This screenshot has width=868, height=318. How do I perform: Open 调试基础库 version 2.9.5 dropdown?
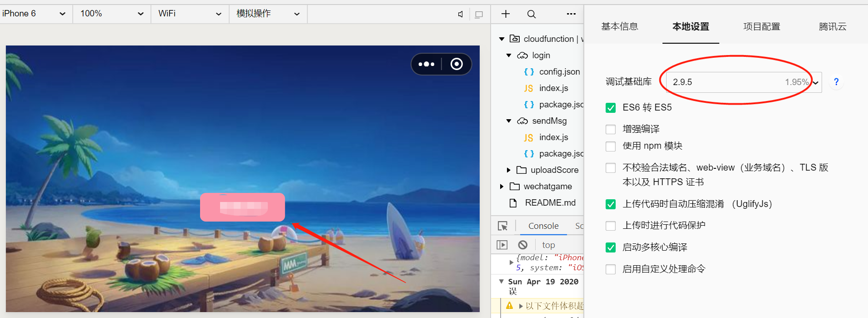point(744,82)
